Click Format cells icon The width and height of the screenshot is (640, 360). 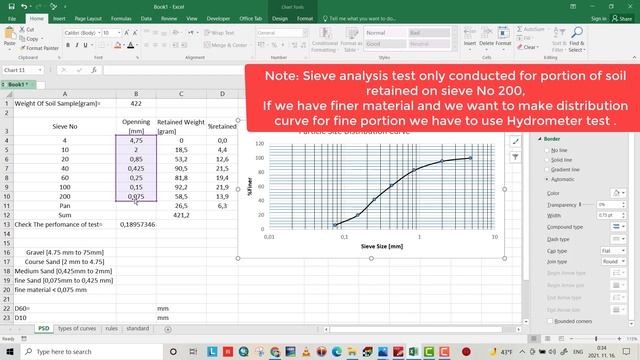click(x=503, y=33)
